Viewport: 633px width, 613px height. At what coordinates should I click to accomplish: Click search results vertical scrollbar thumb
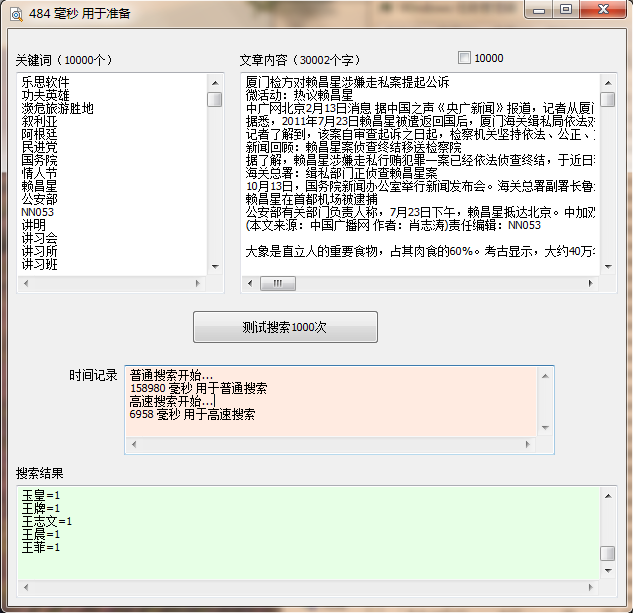[607, 553]
